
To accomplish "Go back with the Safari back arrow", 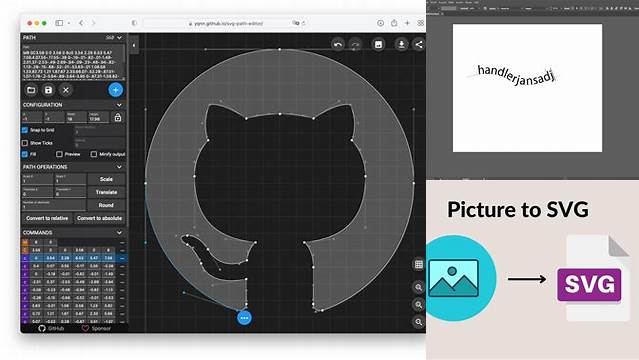I will click(81, 23).
